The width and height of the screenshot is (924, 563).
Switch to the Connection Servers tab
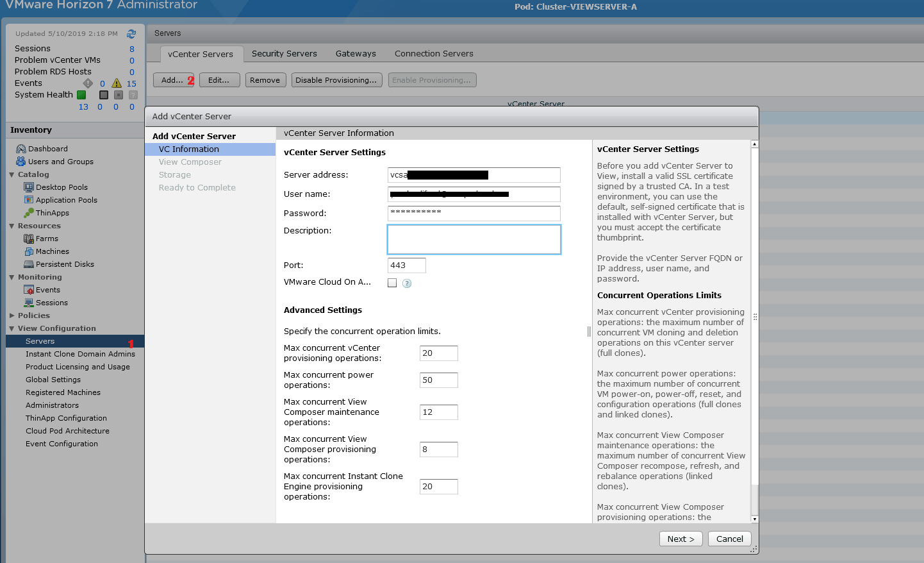(x=434, y=54)
